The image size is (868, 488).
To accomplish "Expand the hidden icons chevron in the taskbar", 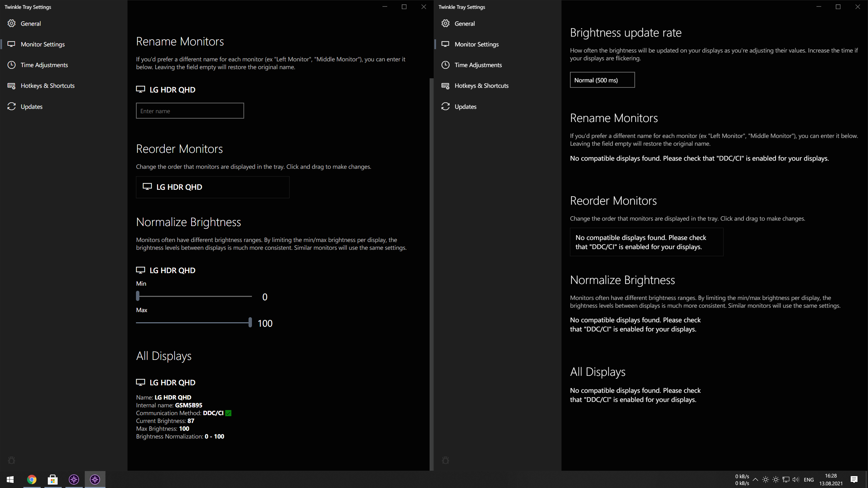I will pyautogui.click(x=755, y=479).
